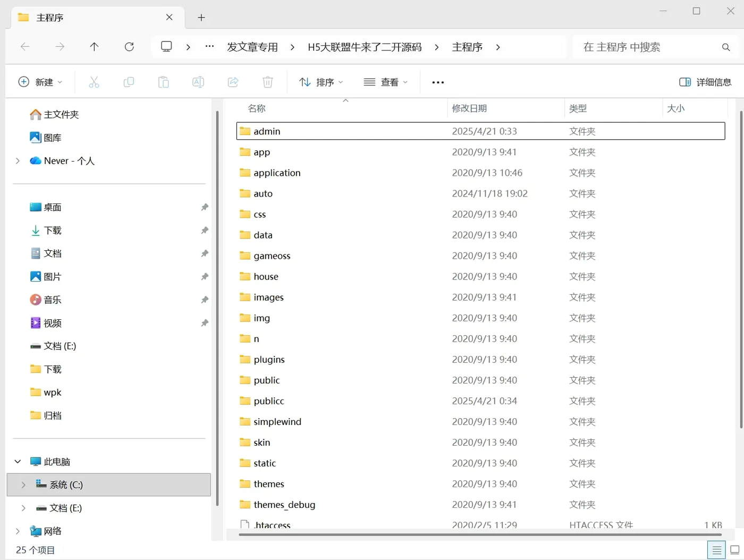Toggle the 详细信息 details pane
Viewport: 744px width, 560px height.
(x=705, y=82)
